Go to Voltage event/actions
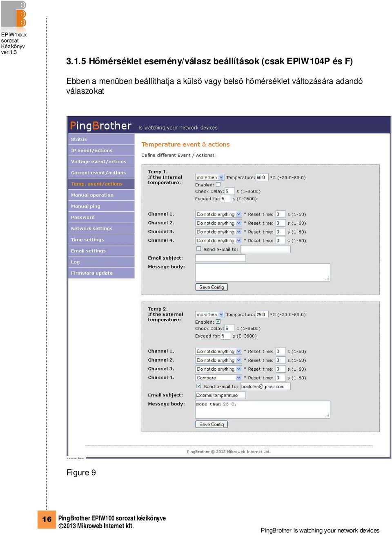Viewport: 392px width, 535px height. 101,161
